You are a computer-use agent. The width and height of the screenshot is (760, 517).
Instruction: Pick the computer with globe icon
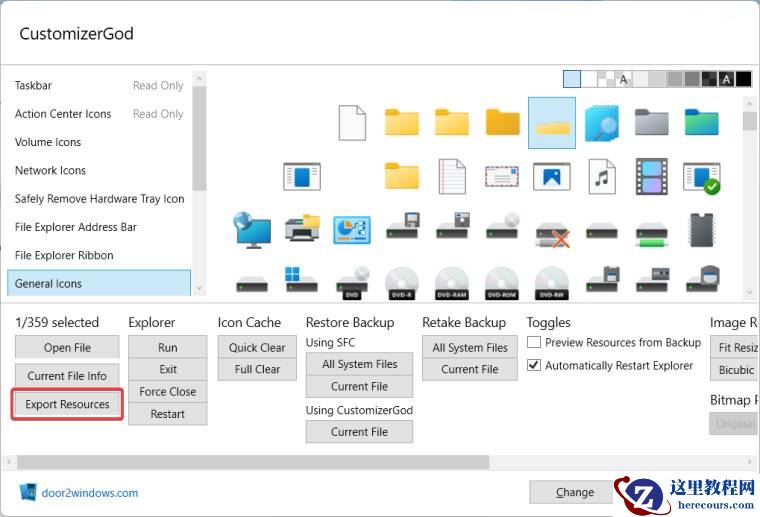tap(252, 230)
